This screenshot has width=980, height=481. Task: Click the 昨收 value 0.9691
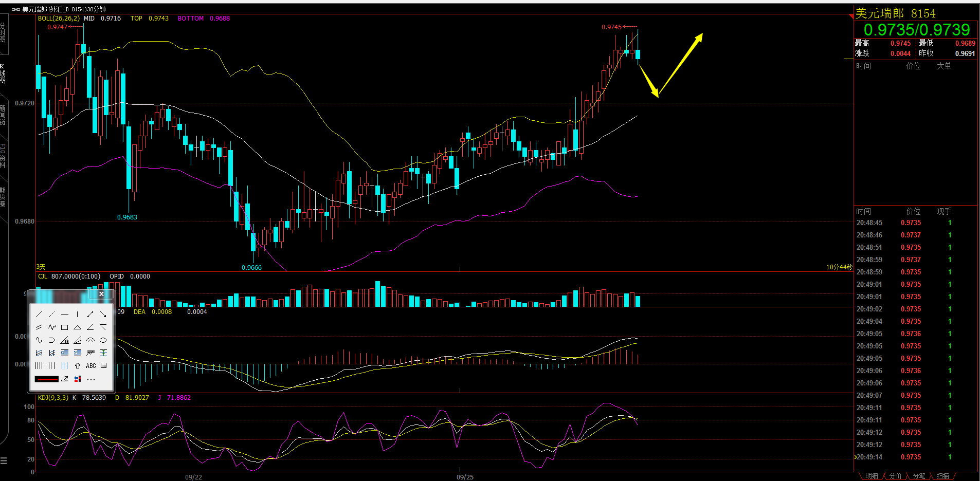(965, 53)
